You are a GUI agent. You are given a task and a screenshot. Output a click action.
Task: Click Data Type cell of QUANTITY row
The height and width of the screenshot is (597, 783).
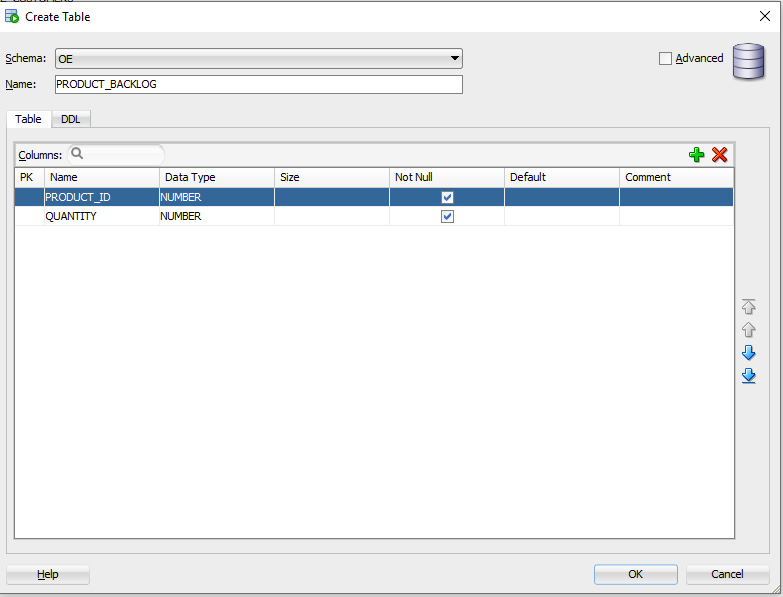coord(216,217)
